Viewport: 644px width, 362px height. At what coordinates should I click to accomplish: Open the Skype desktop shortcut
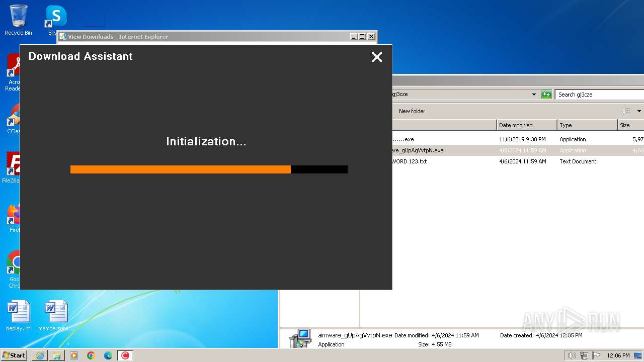click(55, 20)
